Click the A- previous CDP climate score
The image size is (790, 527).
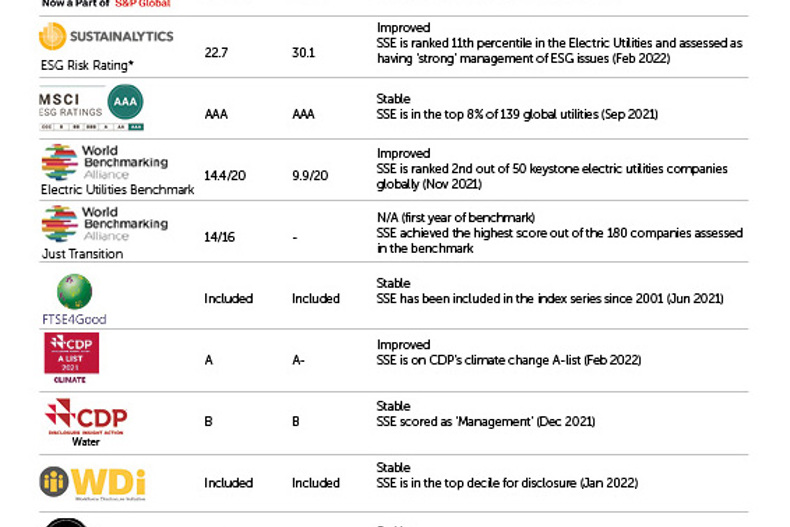coord(299,360)
